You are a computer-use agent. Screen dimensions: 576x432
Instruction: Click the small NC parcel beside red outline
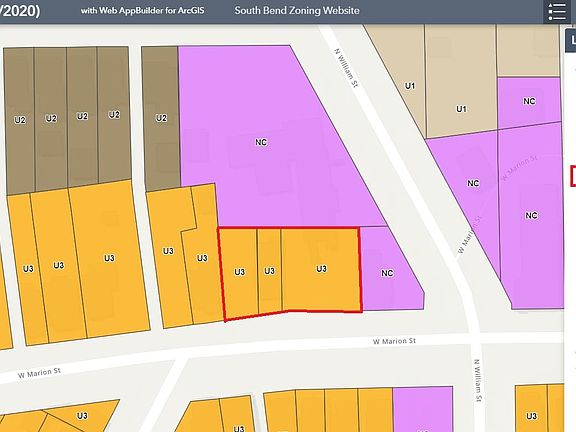click(x=387, y=273)
